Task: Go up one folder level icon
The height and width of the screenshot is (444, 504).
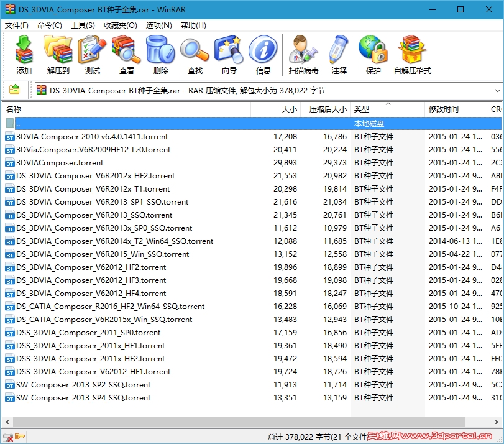Action: (x=14, y=90)
